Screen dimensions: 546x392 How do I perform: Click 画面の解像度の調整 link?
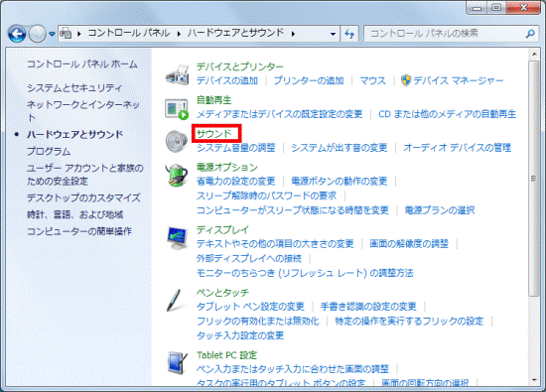click(409, 244)
